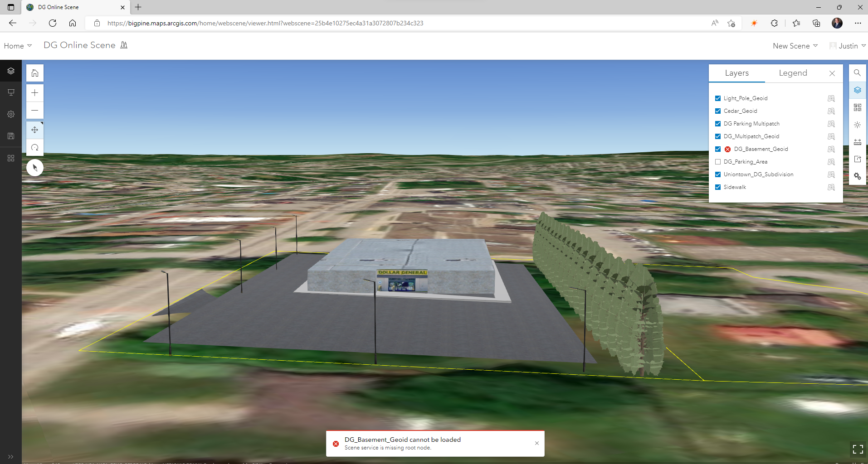This screenshot has width=868, height=464.
Task: Dismiss the DG_Basement_Geoid error message
Action: pos(537,443)
